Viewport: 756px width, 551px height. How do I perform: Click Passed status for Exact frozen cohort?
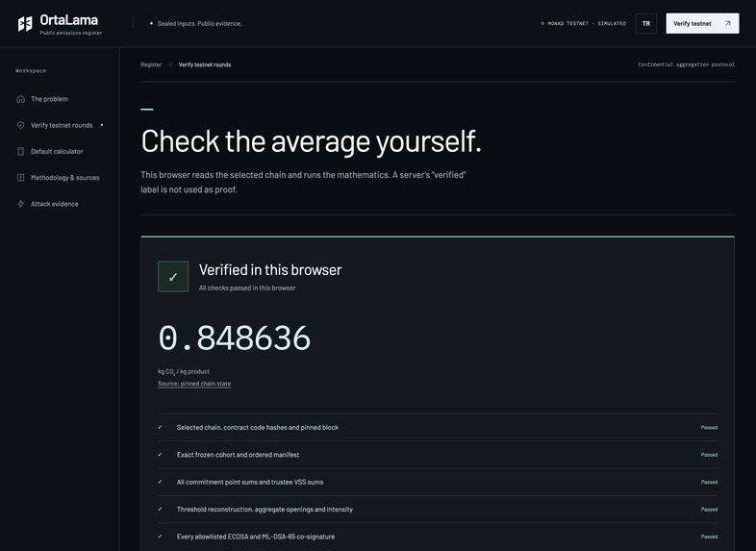(709, 455)
